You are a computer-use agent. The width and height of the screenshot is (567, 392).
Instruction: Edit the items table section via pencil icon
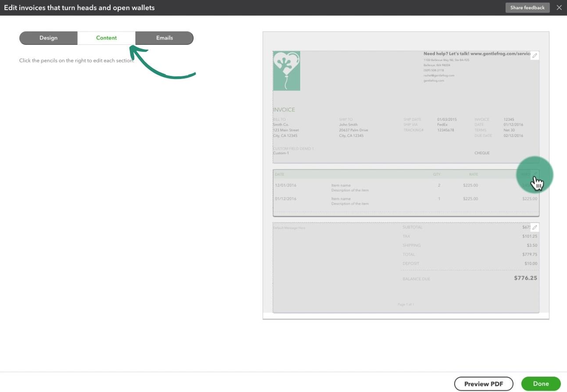pyautogui.click(x=535, y=174)
